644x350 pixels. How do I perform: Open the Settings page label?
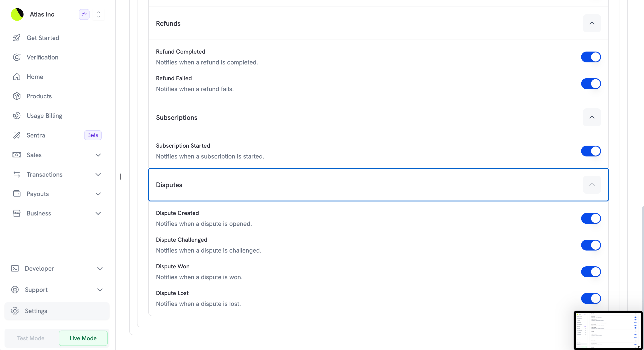tap(36, 311)
